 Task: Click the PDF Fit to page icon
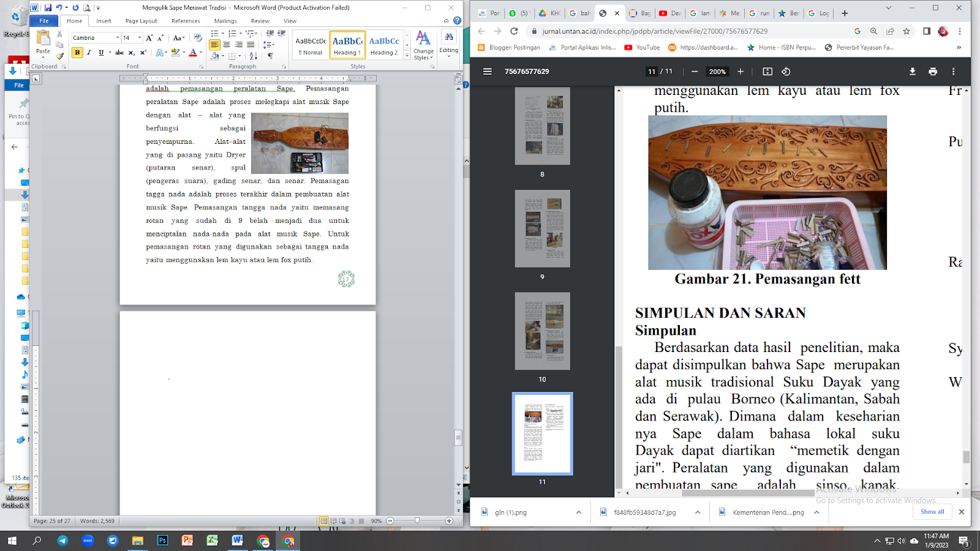[x=767, y=72]
